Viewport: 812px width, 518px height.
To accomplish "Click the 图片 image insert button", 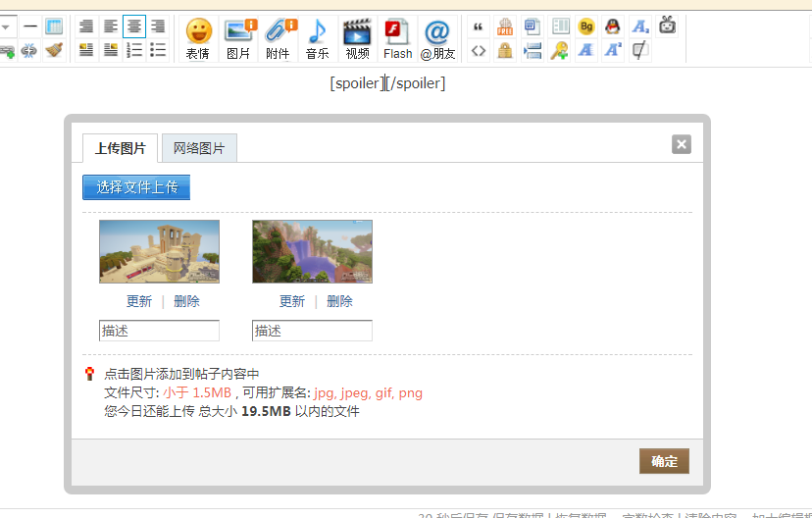I will click(x=238, y=39).
